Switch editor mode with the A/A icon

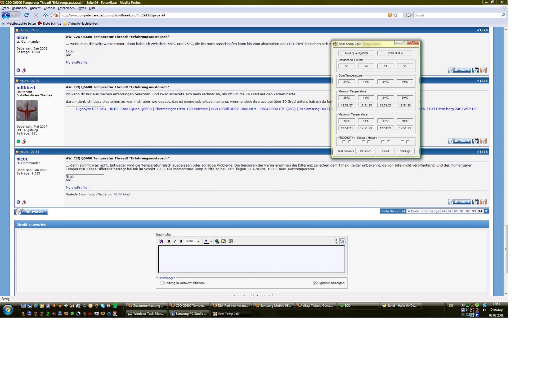[342, 241]
